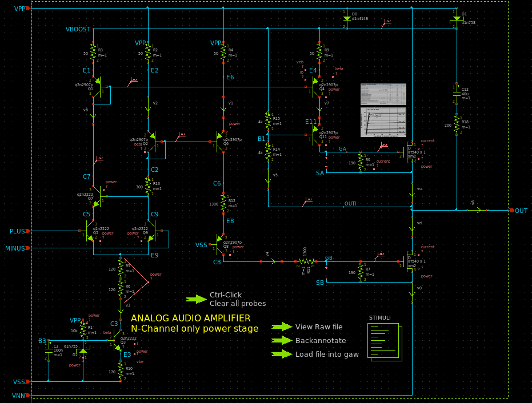Screen dimensions: 532x403
Task: Click the green arrow for Clear all probes
Action: [196, 299]
